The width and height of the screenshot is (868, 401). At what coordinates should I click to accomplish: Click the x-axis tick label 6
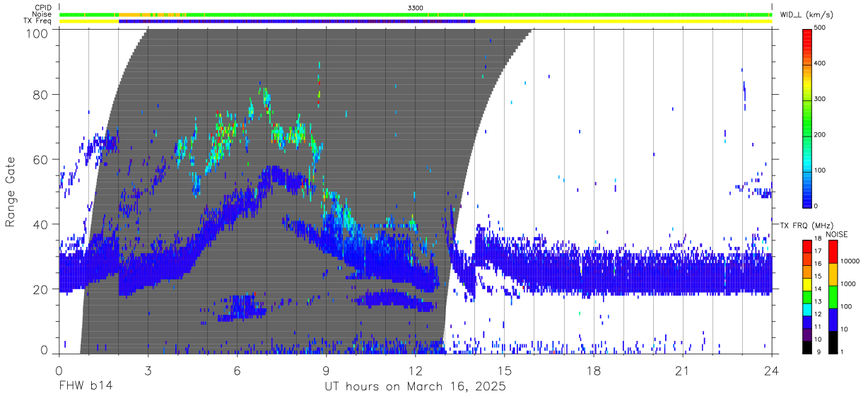pyautogui.click(x=237, y=371)
